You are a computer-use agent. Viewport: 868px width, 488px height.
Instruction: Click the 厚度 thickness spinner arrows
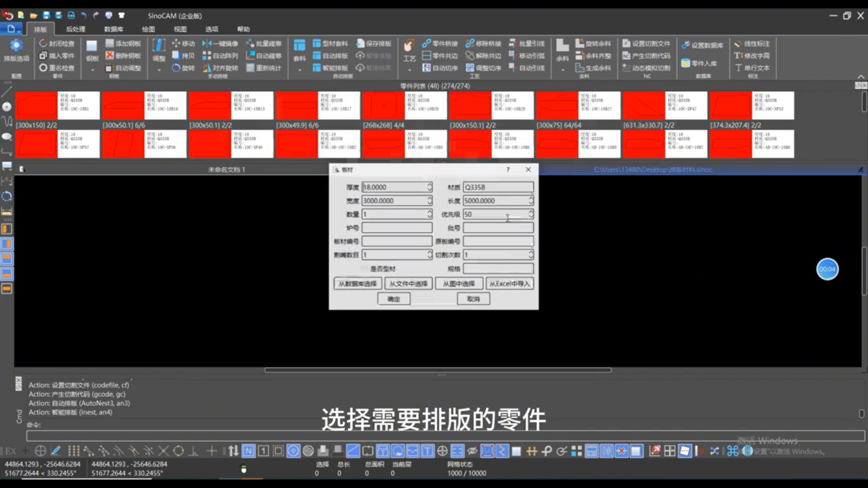coord(429,187)
